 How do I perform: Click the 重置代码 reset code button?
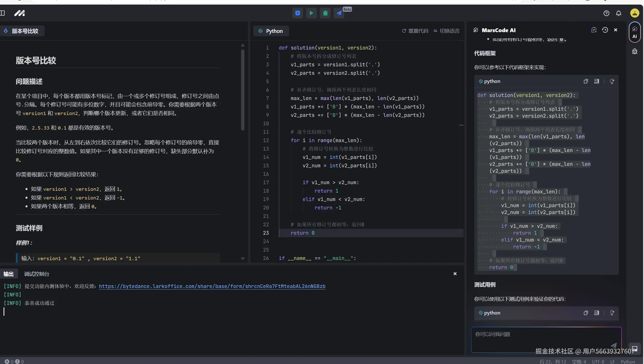(x=415, y=31)
